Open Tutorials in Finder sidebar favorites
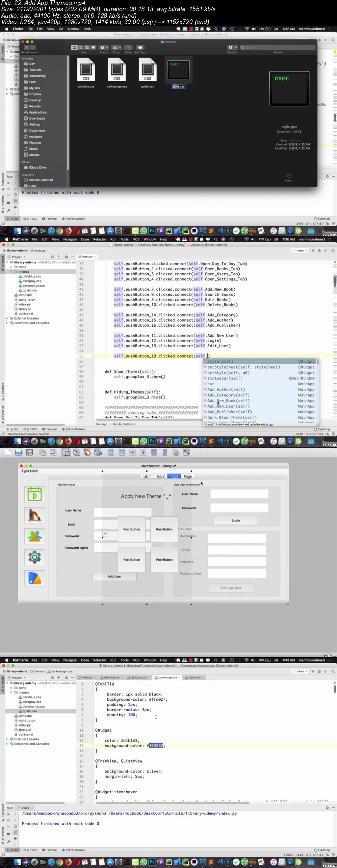This screenshot has width=337, height=868. 35,70
